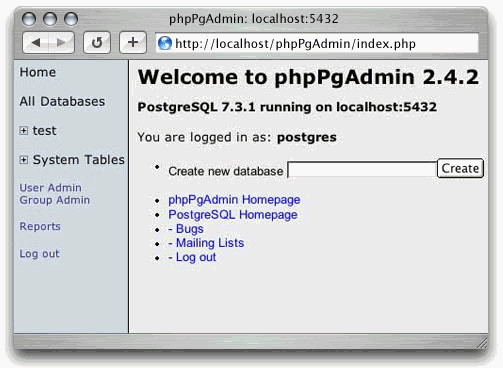
Task: Click the plus add bookmark button
Action: pos(133,42)
